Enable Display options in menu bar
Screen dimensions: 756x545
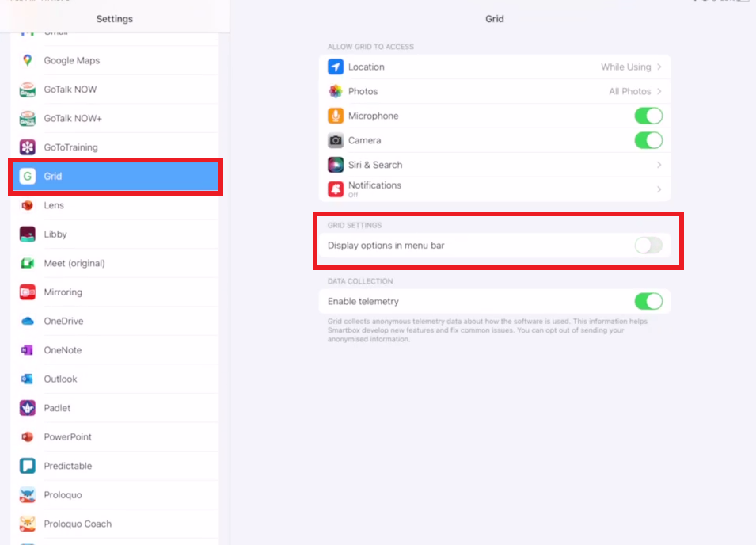pyautogui.click(x=648, y=246)
